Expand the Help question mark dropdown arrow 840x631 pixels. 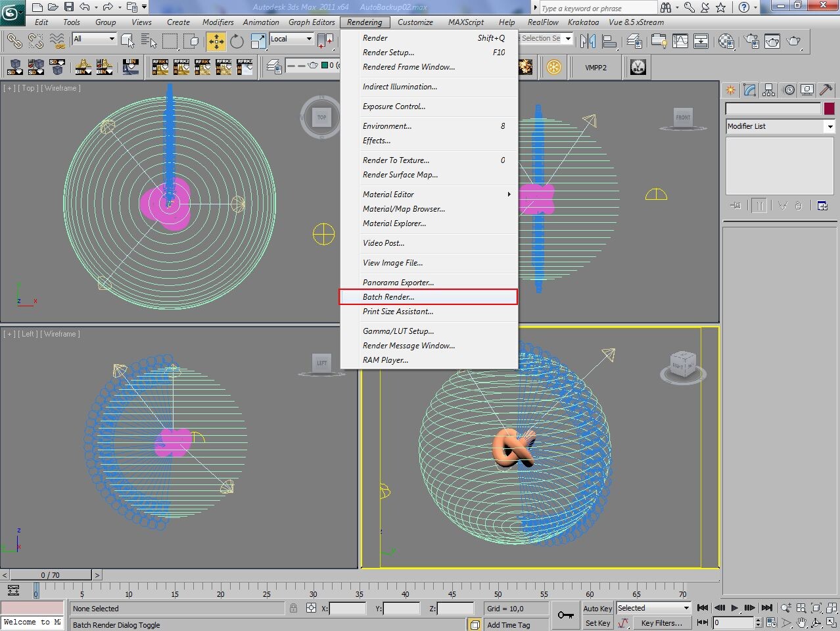click(x=756, y=7)
